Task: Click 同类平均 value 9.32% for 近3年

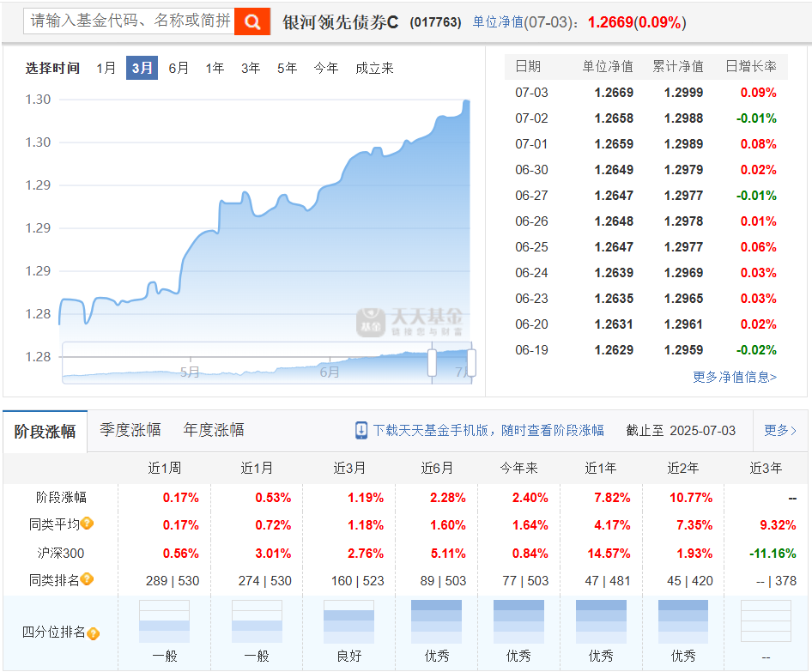Action: click(778, 525)
